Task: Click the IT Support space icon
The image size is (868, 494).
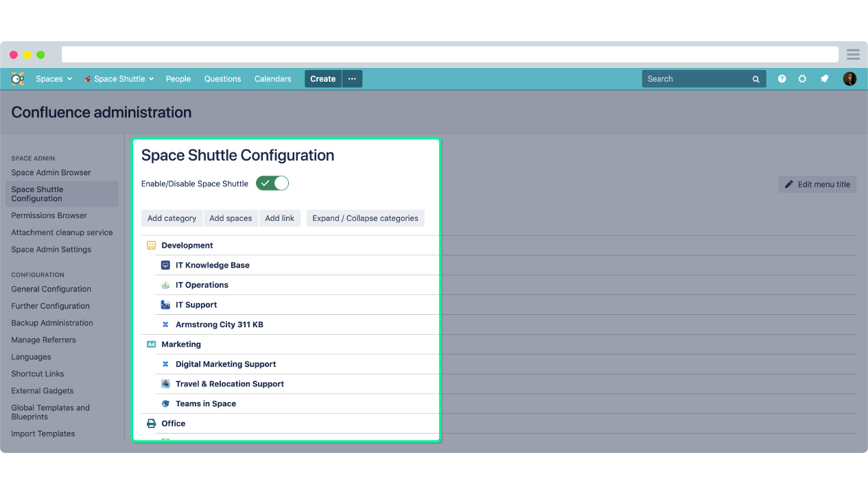Action: pos(165,305)
